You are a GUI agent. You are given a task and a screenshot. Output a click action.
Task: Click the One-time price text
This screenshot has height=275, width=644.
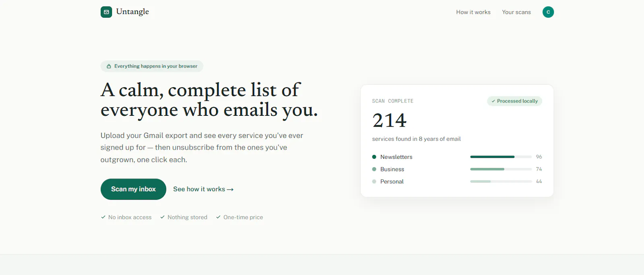pyautogui.click(x=243, y=217)
